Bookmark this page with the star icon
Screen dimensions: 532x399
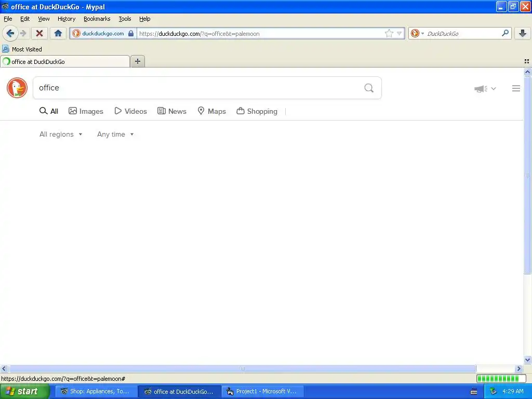point(389,33)
